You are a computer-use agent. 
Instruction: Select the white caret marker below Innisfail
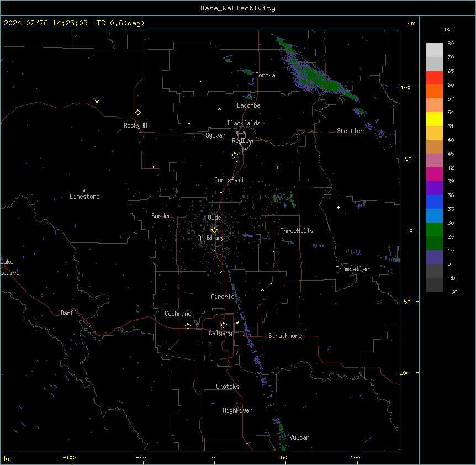click(x=221, y=192)
